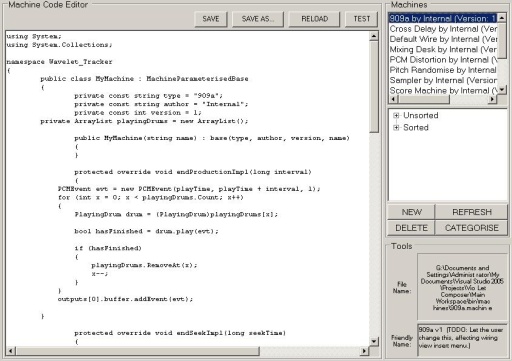Select Cross Delay by Internal machine
Viewport: 512px width, 361px height.
coord(443,29)
